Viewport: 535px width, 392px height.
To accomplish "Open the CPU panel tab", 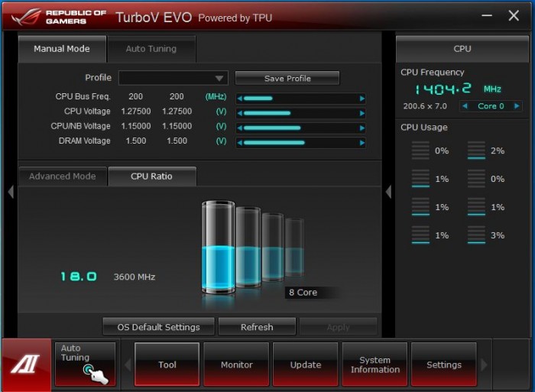I will 462,49.
